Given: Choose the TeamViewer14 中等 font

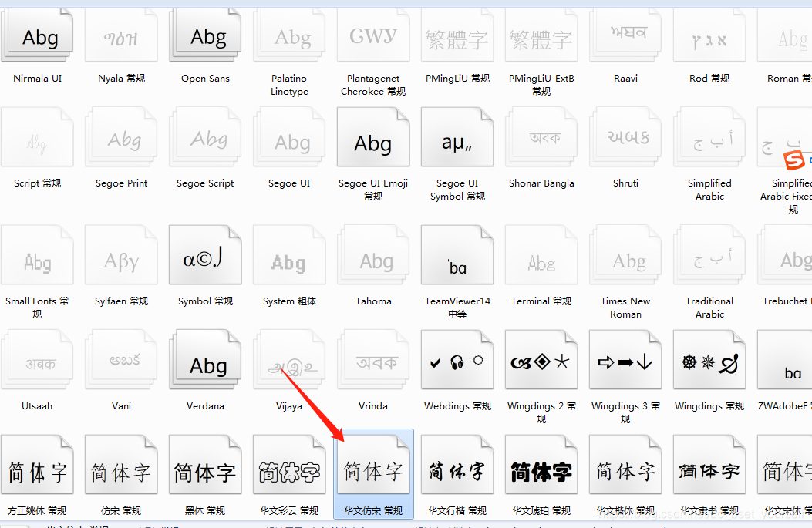Looking at the screenshot, I should [x=457, y=254].
